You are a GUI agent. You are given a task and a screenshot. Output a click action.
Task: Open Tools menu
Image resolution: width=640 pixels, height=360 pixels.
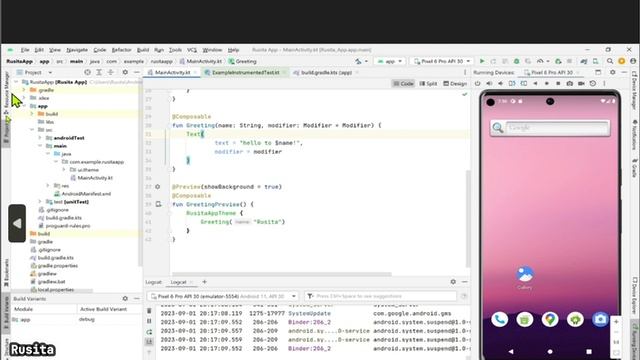[175, 50]
